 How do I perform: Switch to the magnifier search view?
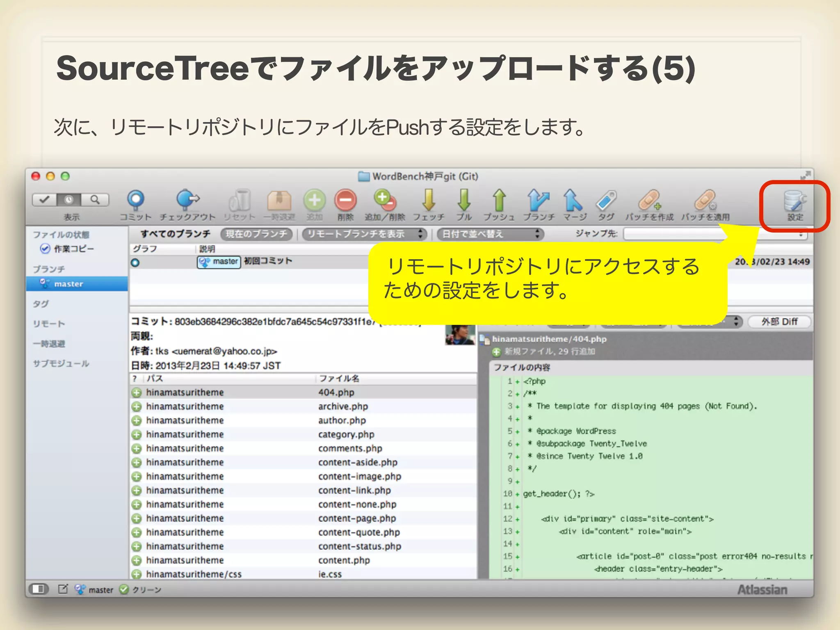(95, 200)
